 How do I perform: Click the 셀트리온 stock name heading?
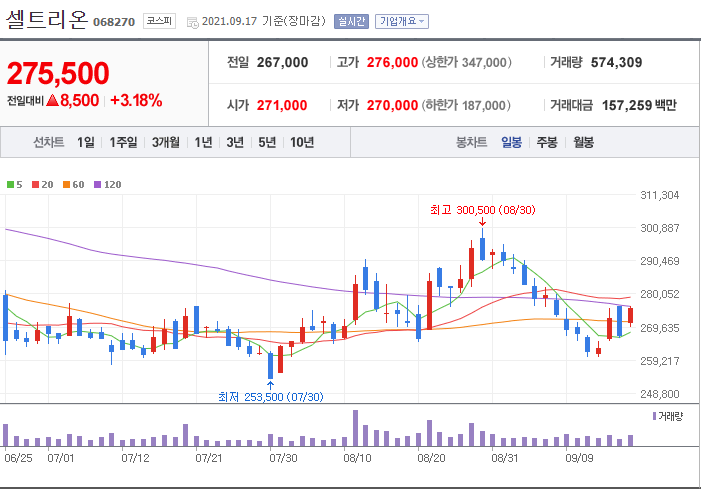click(46, 19)
